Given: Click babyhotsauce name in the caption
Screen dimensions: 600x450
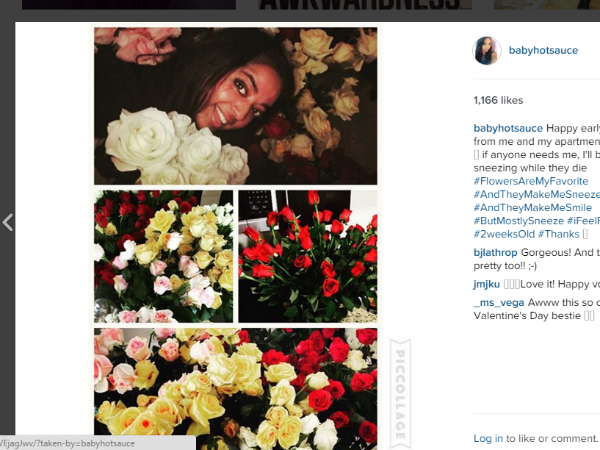Looking at the screenshot, I should tap(508, 128).
